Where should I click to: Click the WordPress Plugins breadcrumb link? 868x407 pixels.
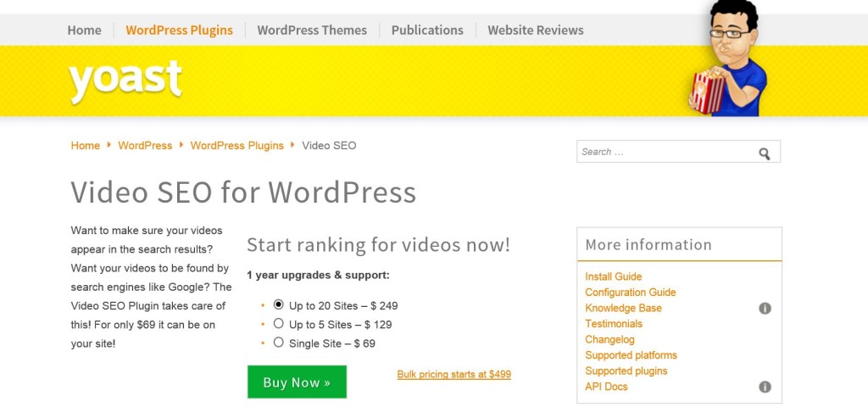pyautogui.click(x=237, y=146)
